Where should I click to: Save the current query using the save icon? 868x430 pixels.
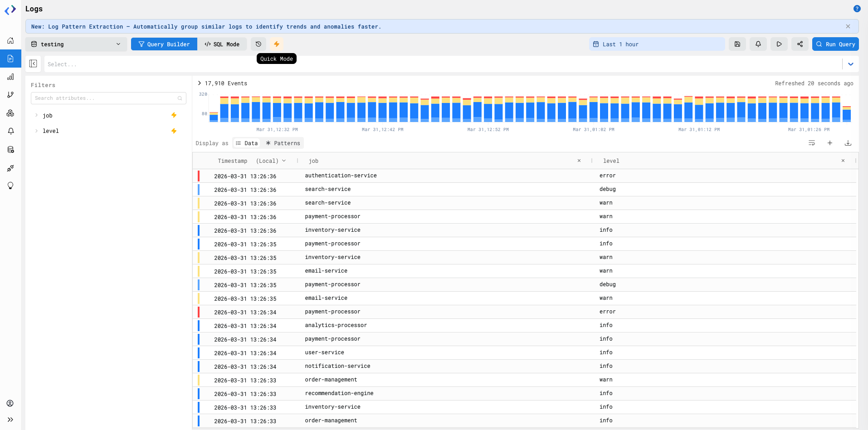click(x=737, y=44)
